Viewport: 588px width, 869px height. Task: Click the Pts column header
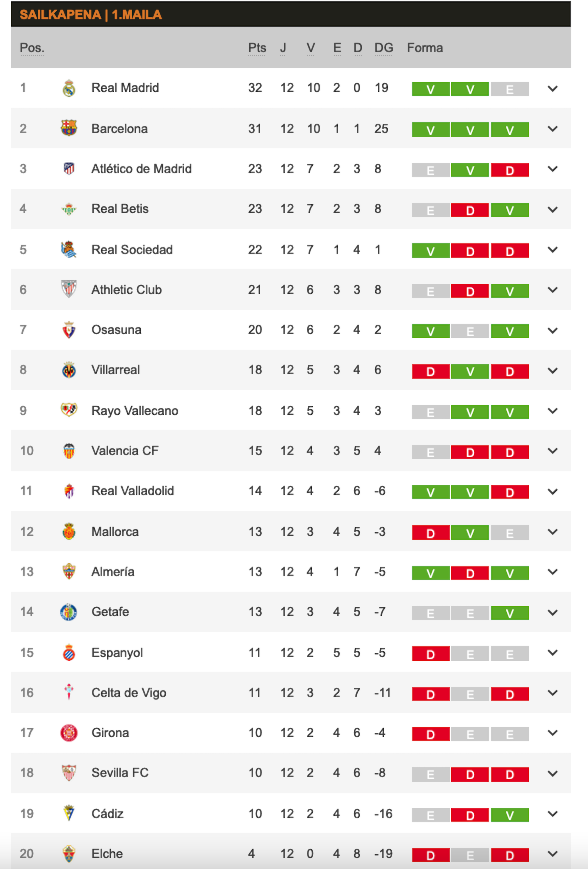point(257,48)
